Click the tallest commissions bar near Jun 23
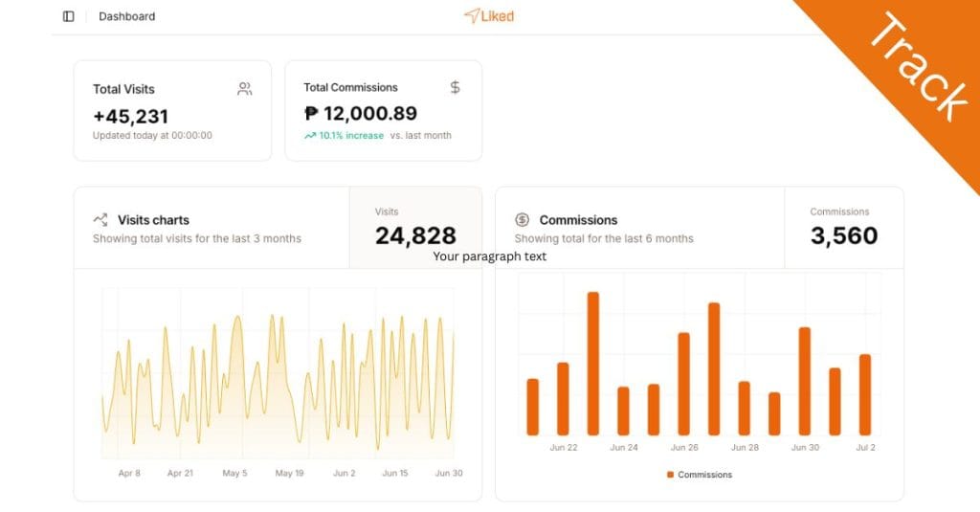 pos(592,364)
